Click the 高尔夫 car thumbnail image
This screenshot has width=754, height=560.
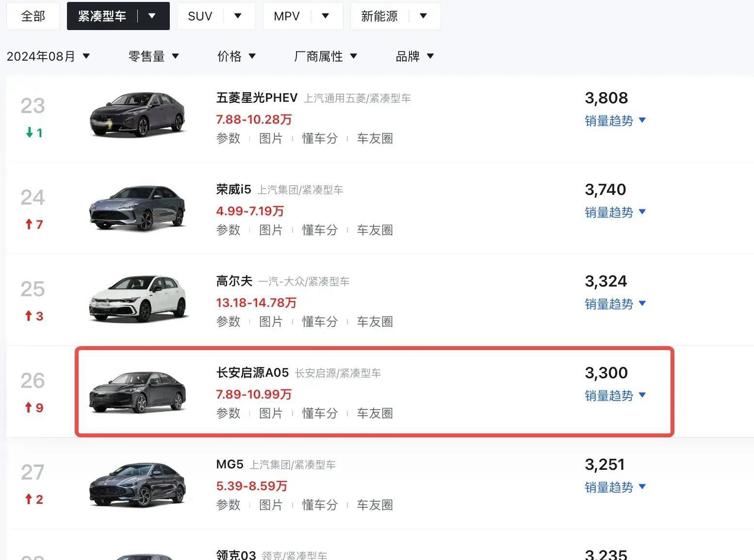138,299
